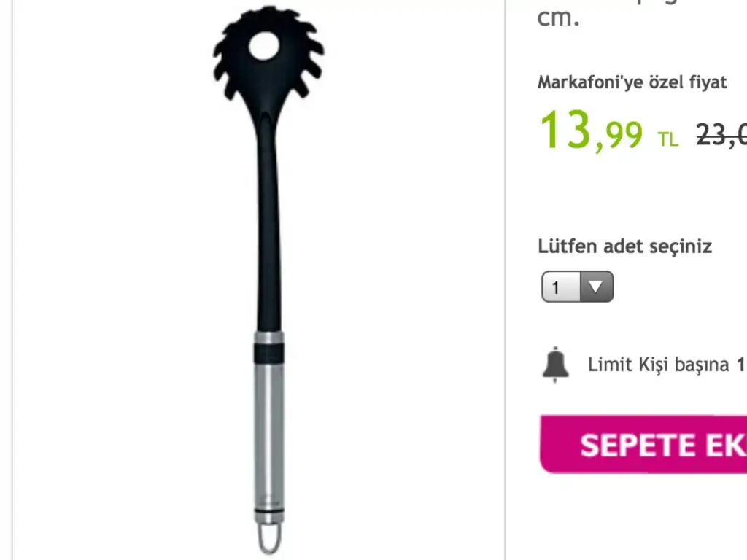Add item with SEPETE EKLE button
This screenshot has width=747, height=560.
[643, 444]
